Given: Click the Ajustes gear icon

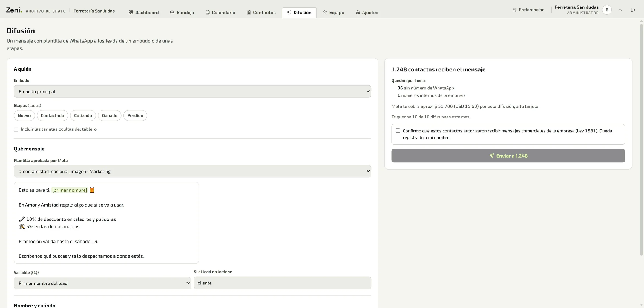Looking at the screenshot, I should (x=358, y=13).
